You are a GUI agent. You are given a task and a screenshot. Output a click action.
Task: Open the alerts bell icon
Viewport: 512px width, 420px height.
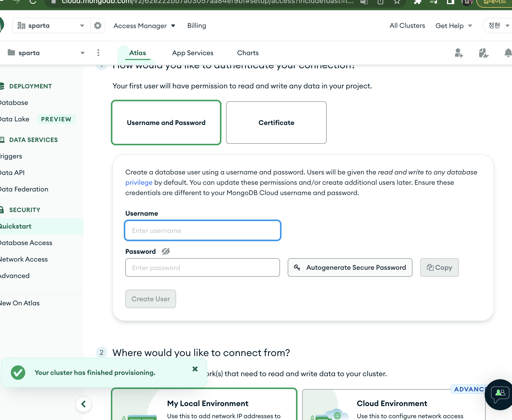tap(508, 53)
